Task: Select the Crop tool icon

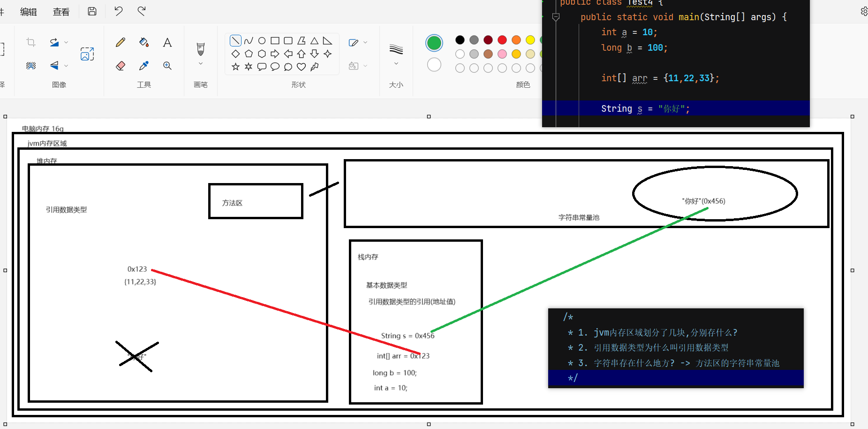Action: [x=31, y=42]
